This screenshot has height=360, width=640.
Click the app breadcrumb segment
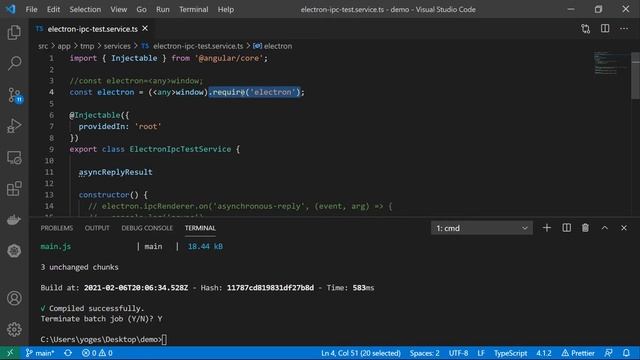[x=64, y=46]
